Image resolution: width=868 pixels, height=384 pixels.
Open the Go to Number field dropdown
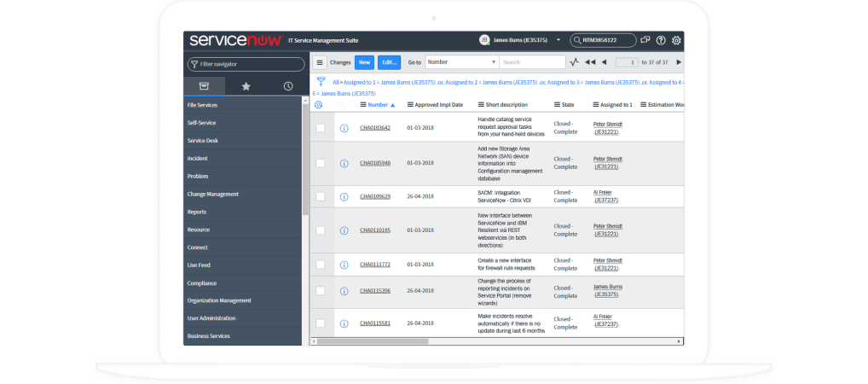coord(462,62)
